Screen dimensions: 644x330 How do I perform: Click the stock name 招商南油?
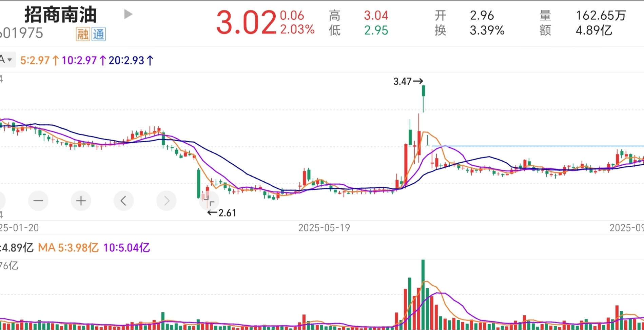click(x=61, y=15)
